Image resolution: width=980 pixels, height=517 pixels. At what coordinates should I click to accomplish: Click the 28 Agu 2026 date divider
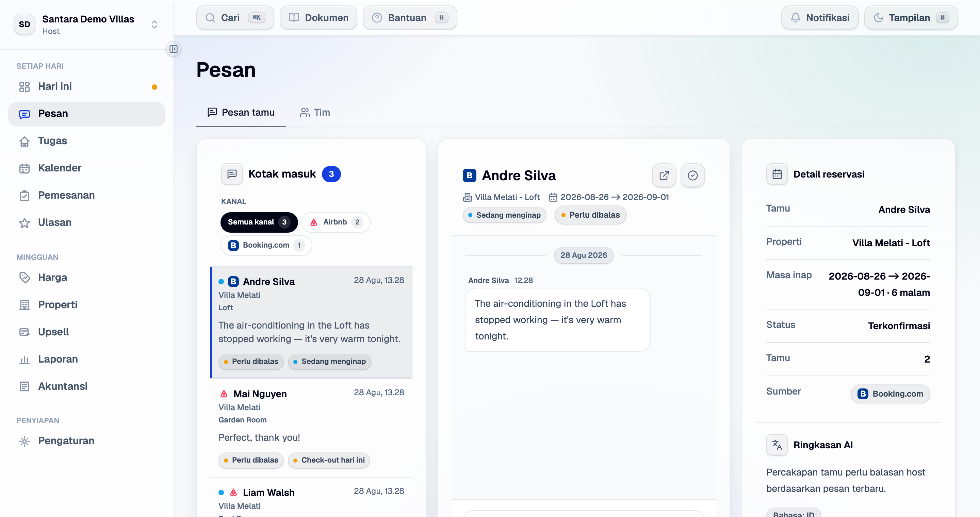click(584, 255)
